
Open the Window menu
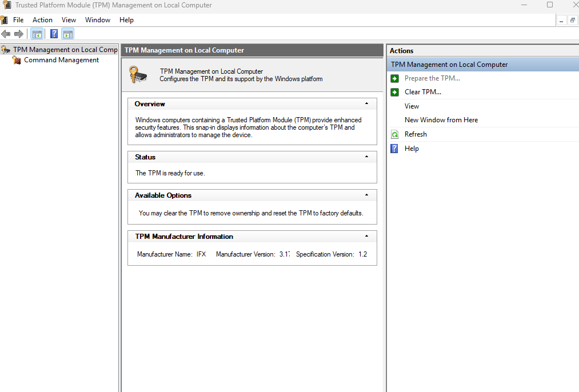(98, 20)
